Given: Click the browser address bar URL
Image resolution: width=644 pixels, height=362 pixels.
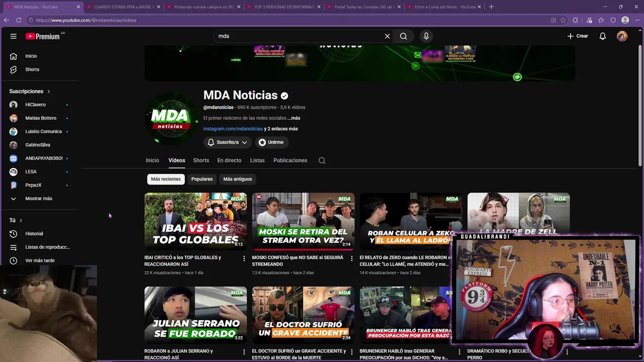Looking at the screenshot, I should (x=86, y=20).
